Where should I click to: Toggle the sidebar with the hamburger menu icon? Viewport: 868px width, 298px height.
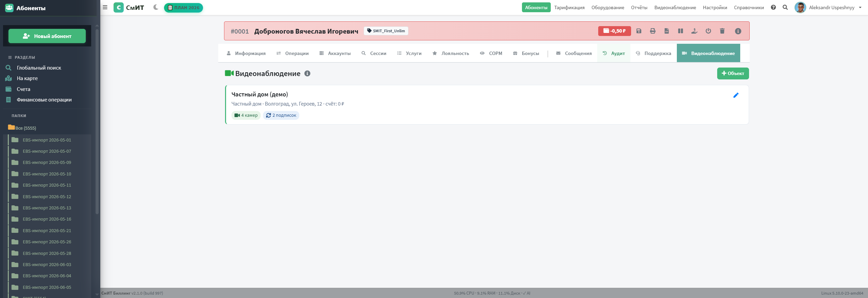click(105, 7)
